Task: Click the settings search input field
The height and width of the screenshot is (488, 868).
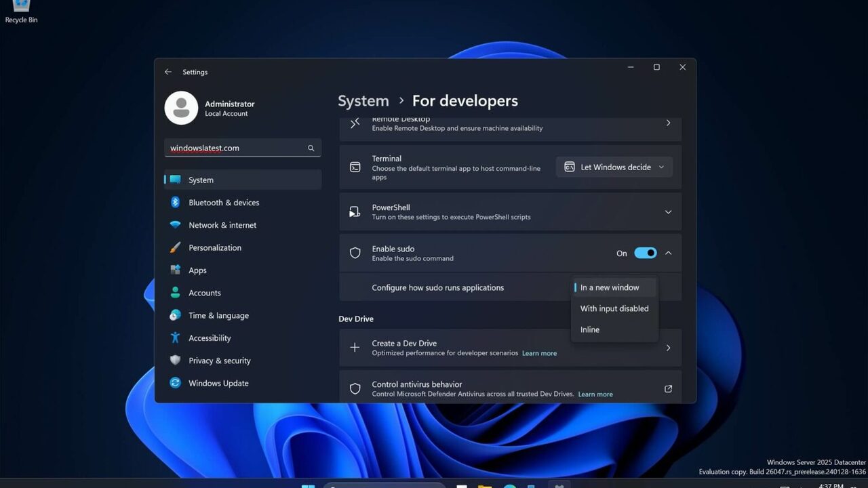Action: click(234, 148)
